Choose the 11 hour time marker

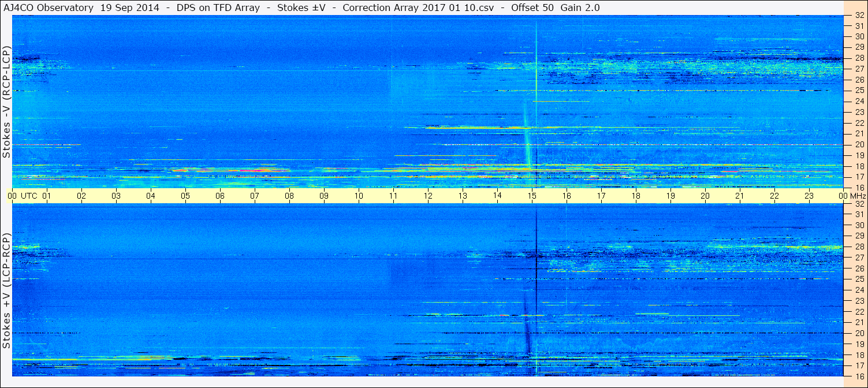click(393, 196)
